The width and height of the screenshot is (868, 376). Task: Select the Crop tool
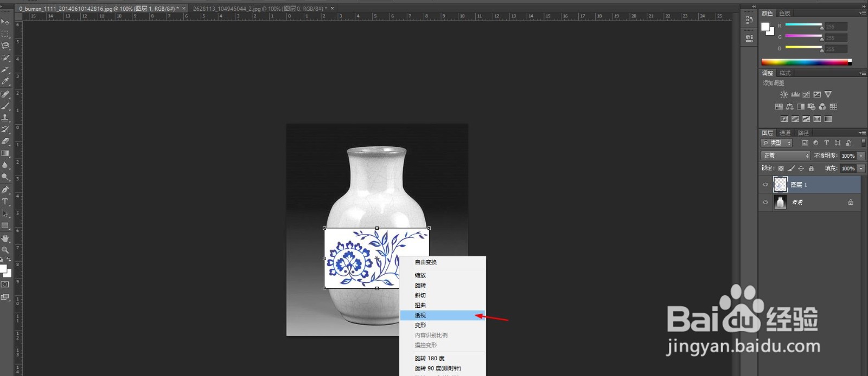pos(5,69)
